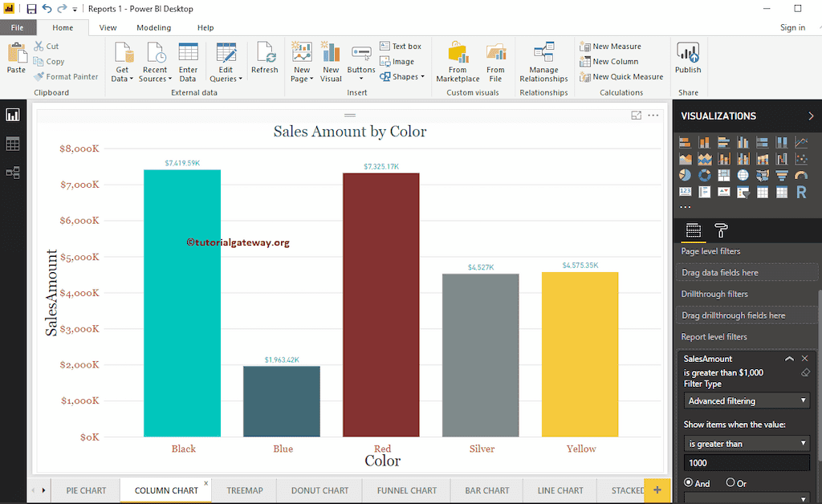The height and width of the screenshot is (504, 822).
Task: Click Manage Relationships
Action: click(x=543, y=63)
